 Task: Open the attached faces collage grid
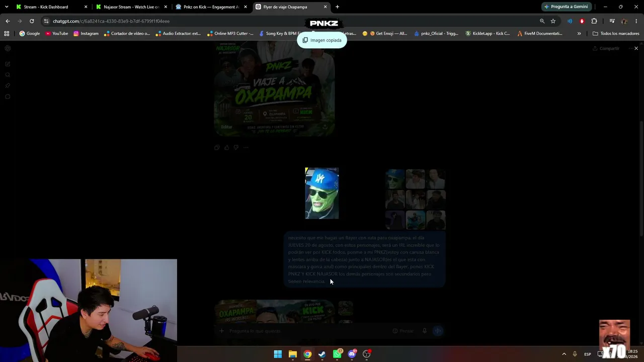416,199
